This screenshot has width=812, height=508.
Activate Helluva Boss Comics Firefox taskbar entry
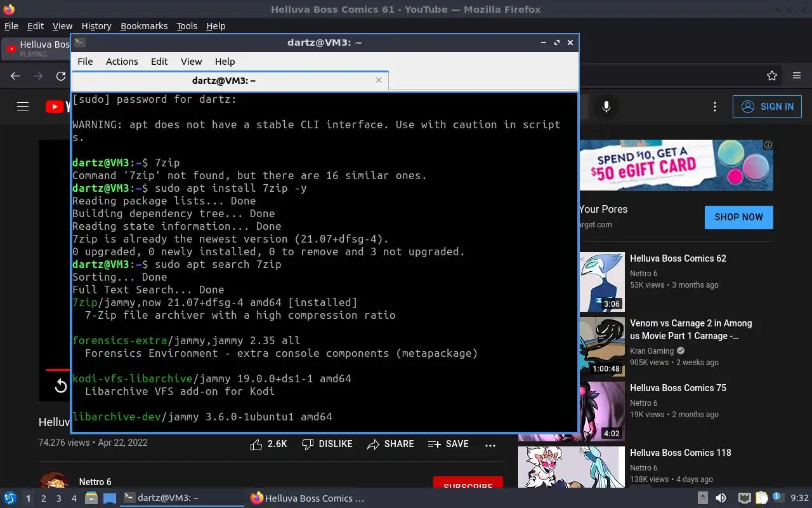click(308, 498)
